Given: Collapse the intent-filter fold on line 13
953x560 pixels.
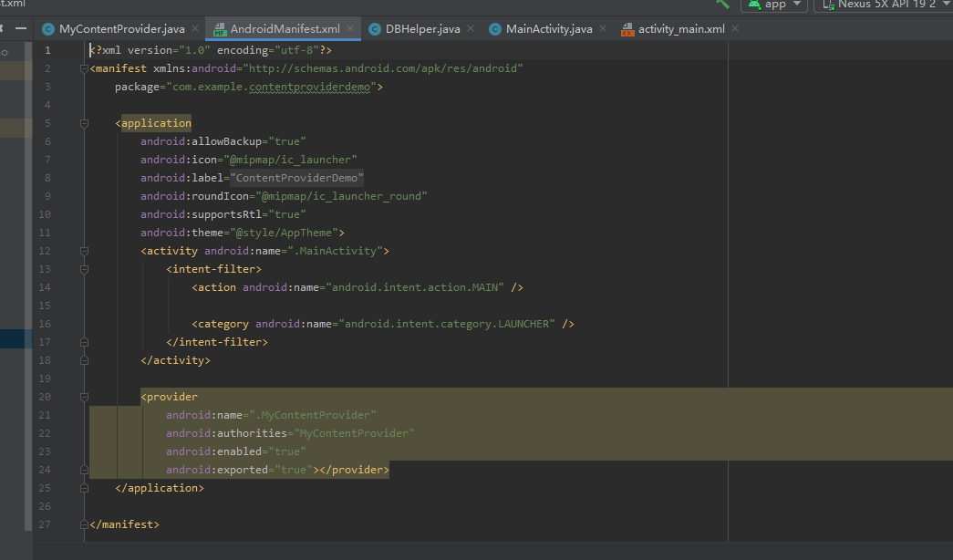Looking at the screenshot, I should click(x=85, y=269).
